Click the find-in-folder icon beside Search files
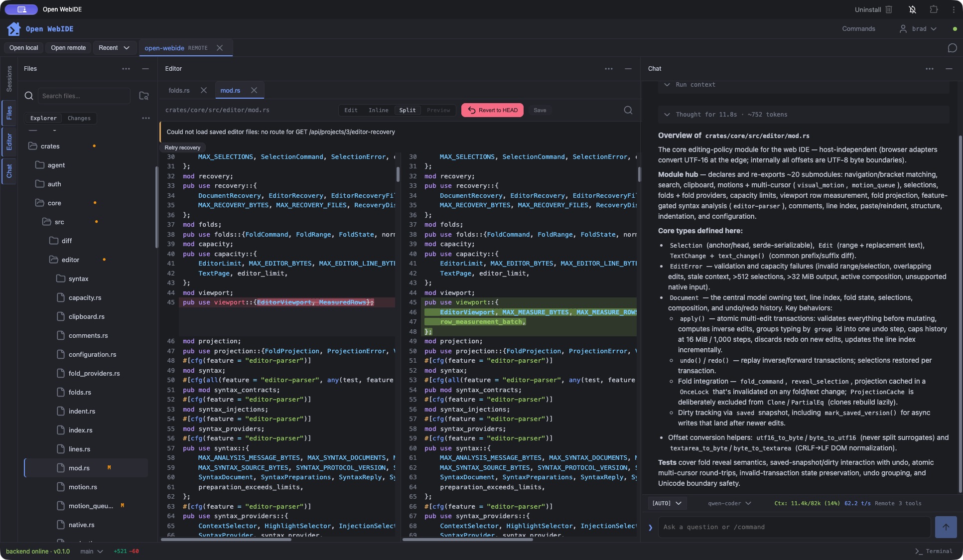 [x=144, y=96]
